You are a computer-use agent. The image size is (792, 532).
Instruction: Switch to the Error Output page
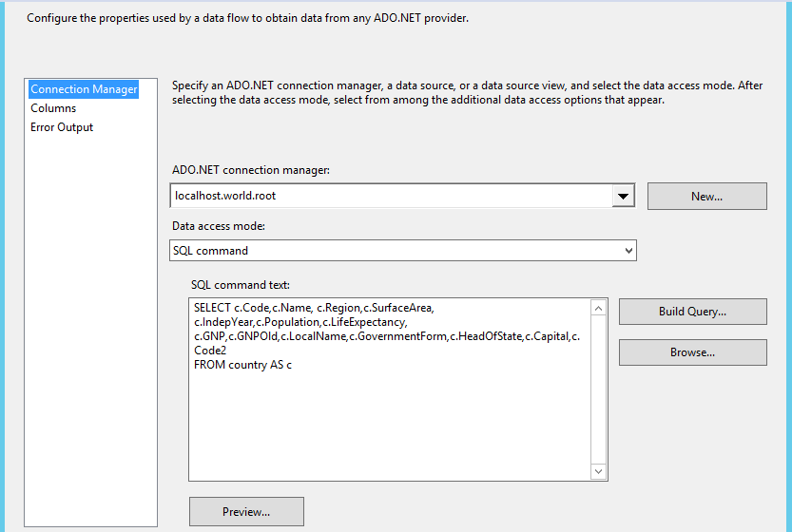[x=62, y=127]
